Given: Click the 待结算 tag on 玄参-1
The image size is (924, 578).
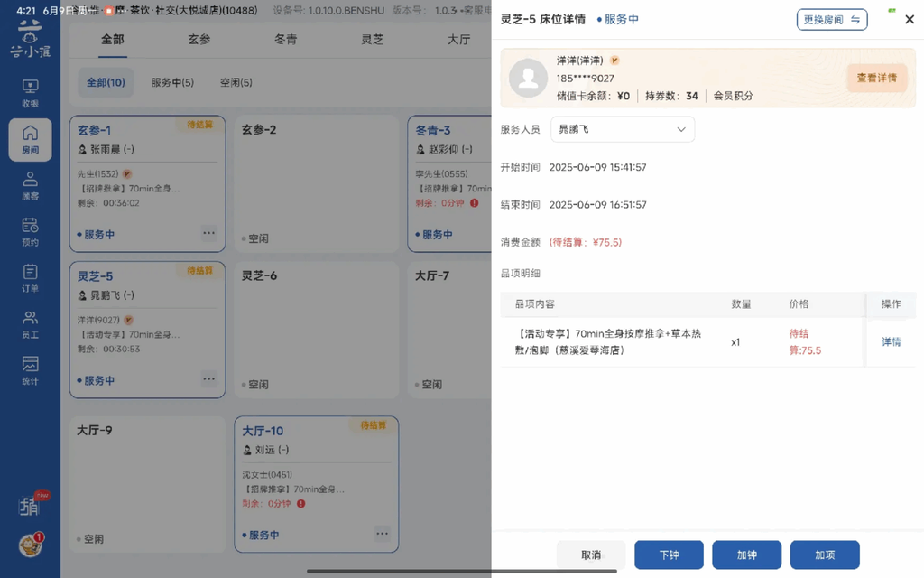Looking at the screenshot, I should pyautogui.click(x=199, y=125).
